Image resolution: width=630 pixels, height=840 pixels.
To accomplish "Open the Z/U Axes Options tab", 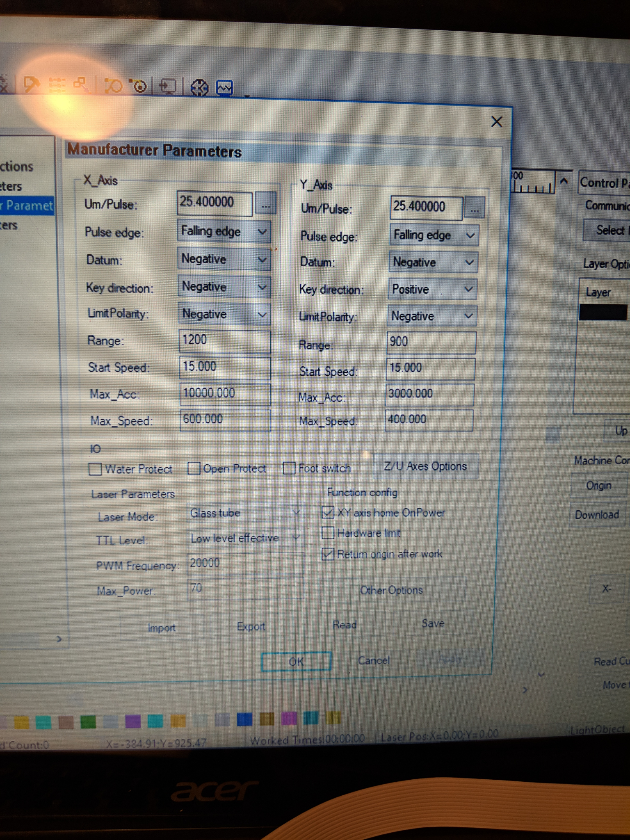I will pos(425,466).
